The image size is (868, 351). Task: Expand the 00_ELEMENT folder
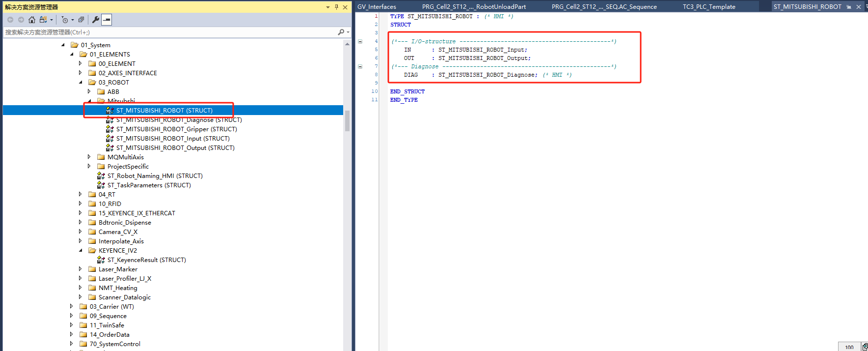point(81,63)
